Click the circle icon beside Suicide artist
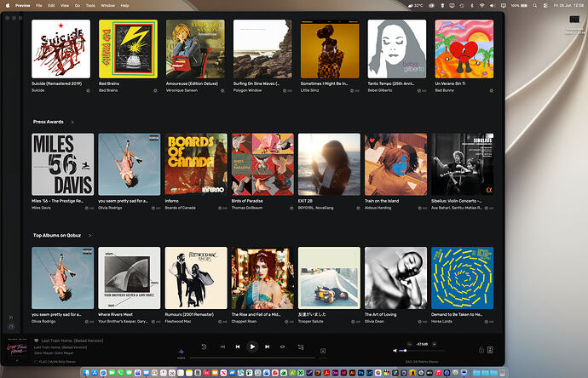 click(x=88, y=90)
